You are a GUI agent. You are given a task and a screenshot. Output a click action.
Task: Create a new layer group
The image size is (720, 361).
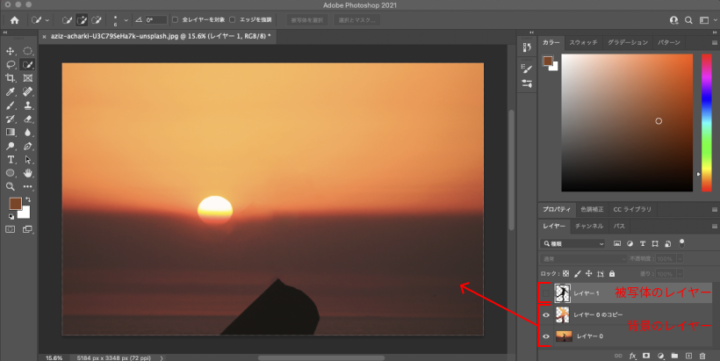[x=674, y=356]
